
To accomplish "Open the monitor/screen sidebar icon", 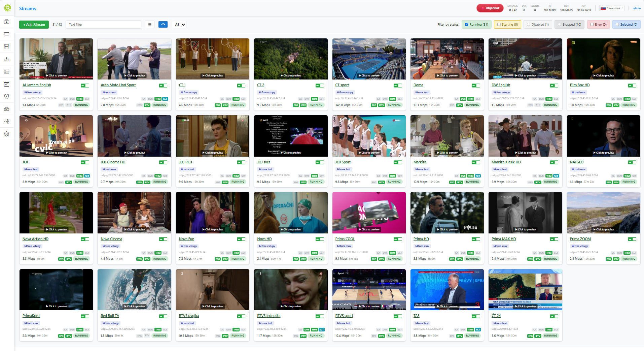I will 7,34.
